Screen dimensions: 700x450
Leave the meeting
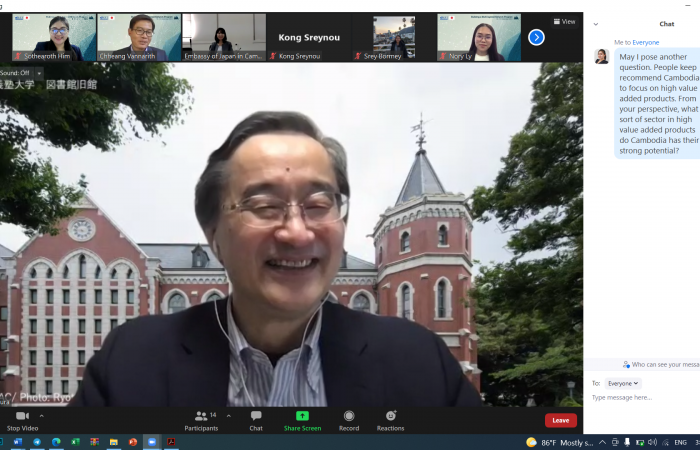pyautogui.click(x=560, y=420)
